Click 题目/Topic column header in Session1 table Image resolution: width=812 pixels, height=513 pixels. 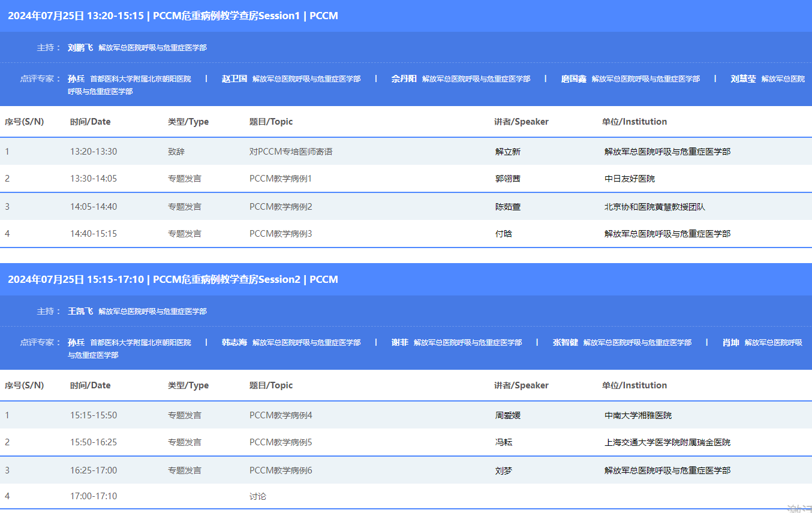(271, 122)
